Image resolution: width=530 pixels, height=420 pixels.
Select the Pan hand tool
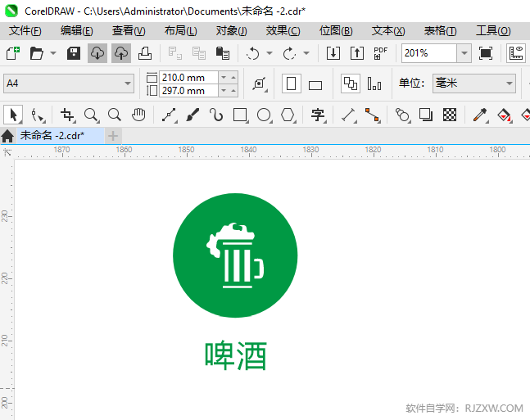click(138, 115)
